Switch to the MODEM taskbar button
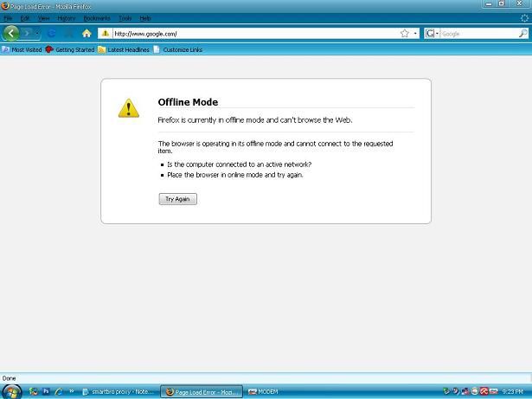The image size is (532, 399). 263,392
